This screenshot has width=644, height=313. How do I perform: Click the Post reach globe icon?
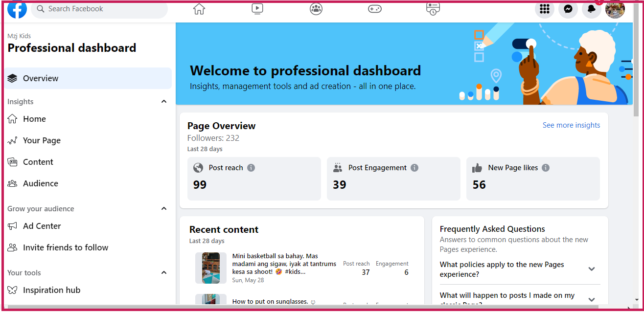tap(198, 168)
